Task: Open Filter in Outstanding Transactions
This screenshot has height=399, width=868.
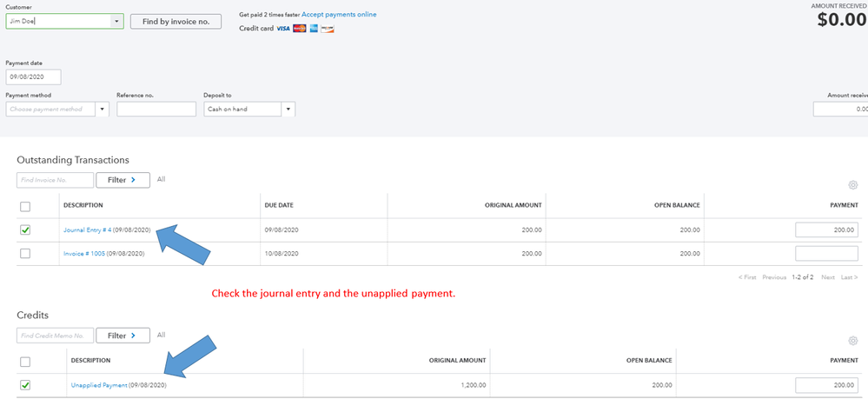Action: (x=123, y=180)
